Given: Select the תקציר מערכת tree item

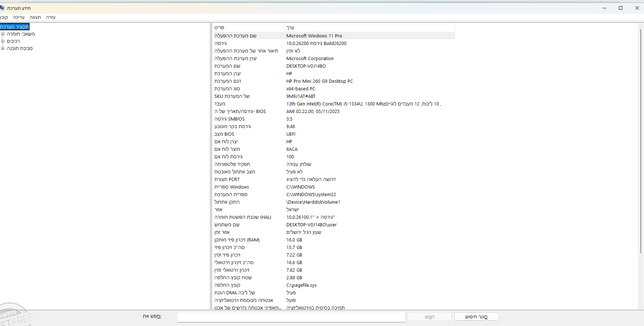Looking at the screenshot, I should coord(15,26).
